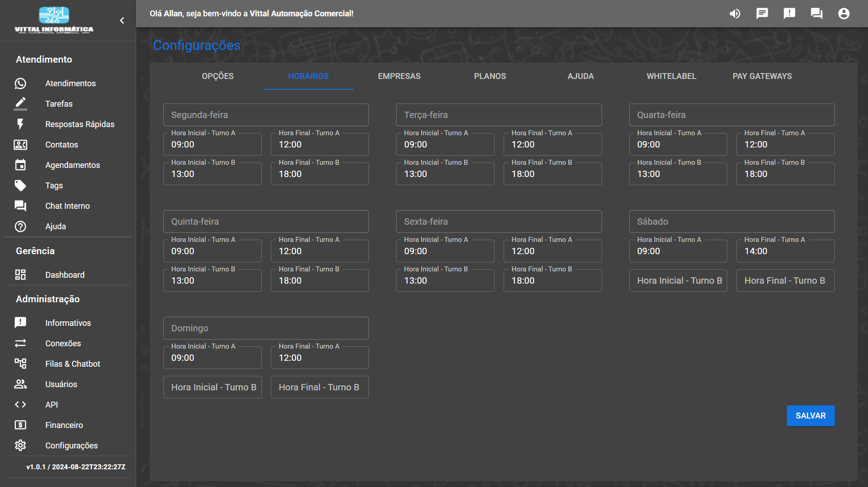This screenshot has width=868, height=487.
Task: Edit Segunda-feira Hora Final Turno B
Action: coord(320,174)
